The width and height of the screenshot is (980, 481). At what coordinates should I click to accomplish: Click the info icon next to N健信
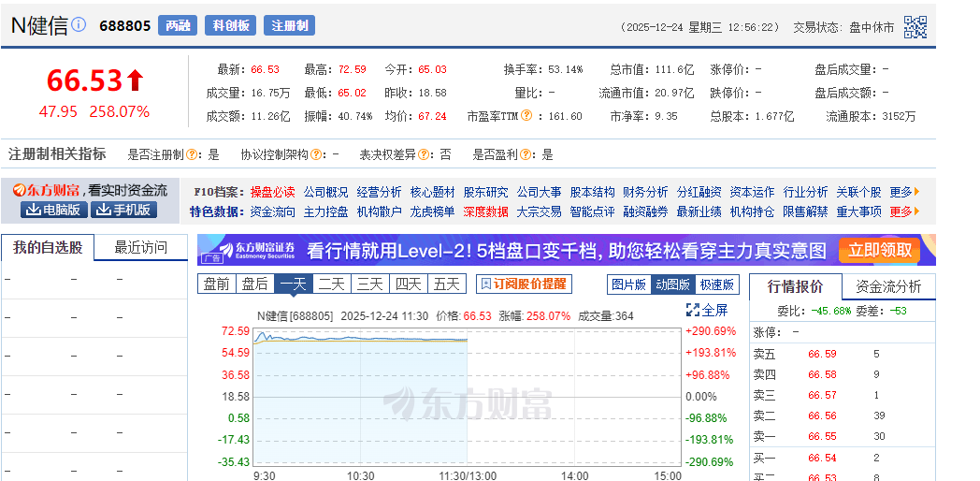coord(79,24)
